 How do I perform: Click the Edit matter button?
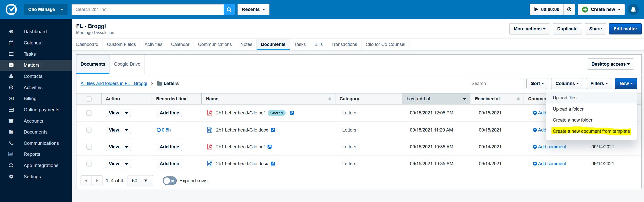[625, 29]
